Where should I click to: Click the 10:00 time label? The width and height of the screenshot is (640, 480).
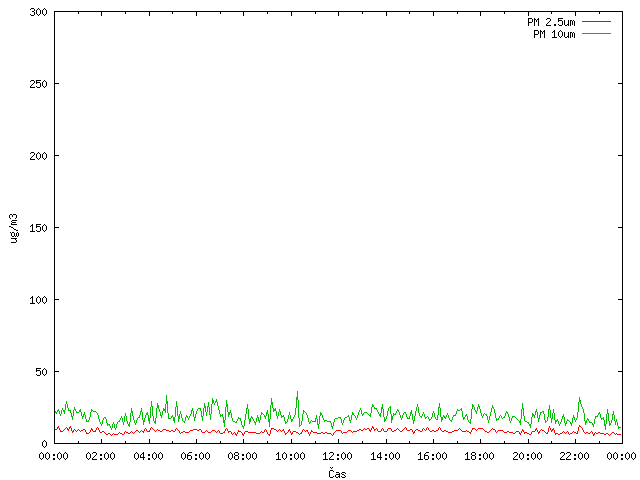coord(290,456)
